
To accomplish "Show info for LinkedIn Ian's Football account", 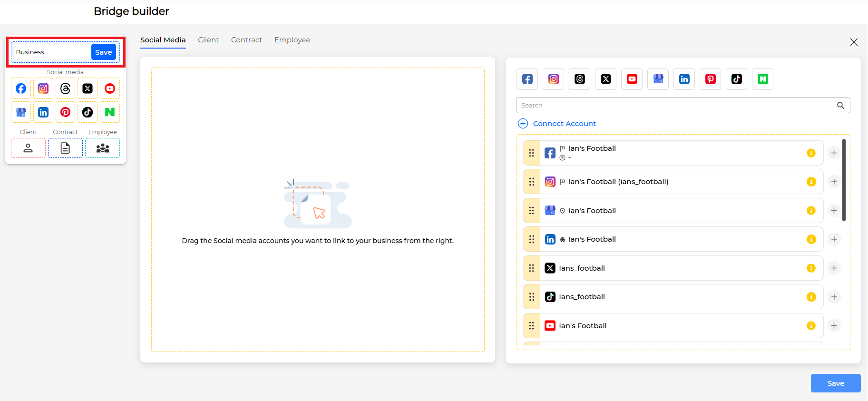I will pyautogui.click(x=811, y=239).
